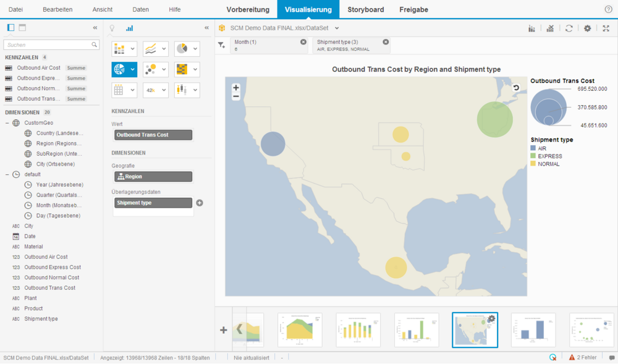Open the Bearbeiten menu
Image resolution: width=618 pixels, height=364 pixels.
click(x=57, y=9)
